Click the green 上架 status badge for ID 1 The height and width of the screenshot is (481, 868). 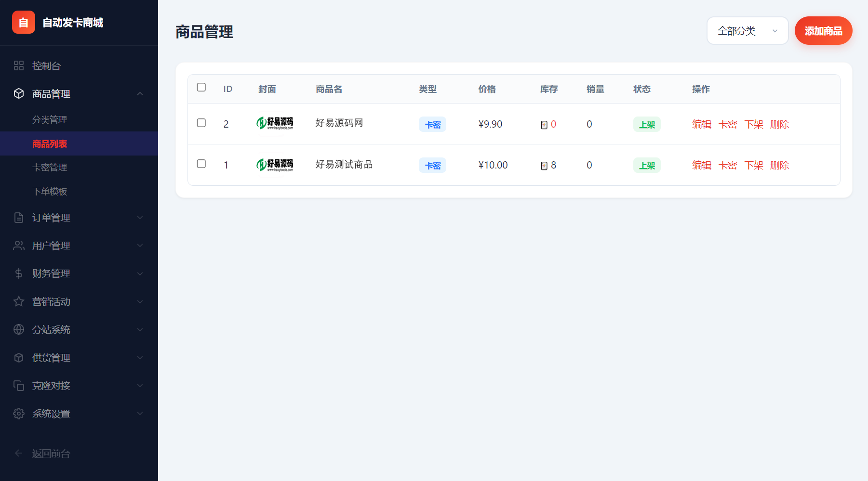coord(646,165)
